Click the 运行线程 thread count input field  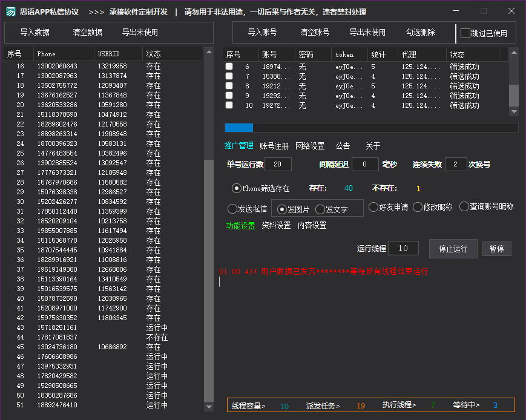click(x=403, y=248)
